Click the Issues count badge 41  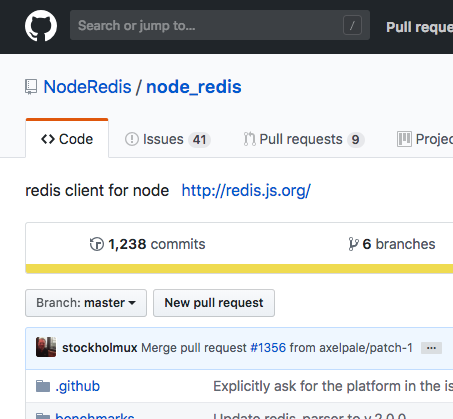pyautogui.click(x=199, y=140)
